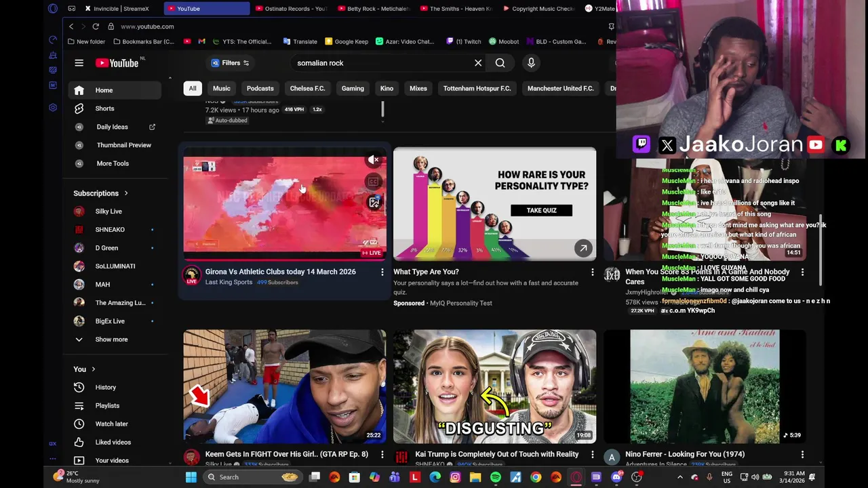Open Spotify from the Windows taskbar
The image size is (868, 488).
496,477
